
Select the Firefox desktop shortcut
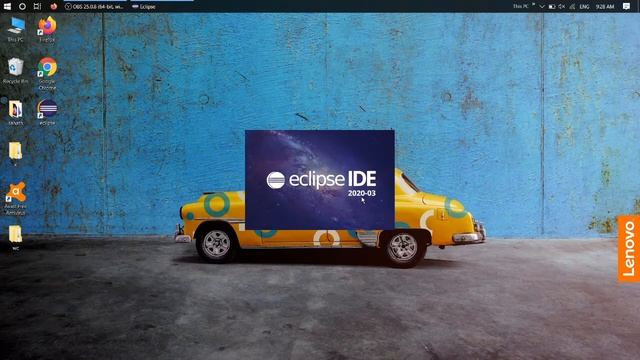[47, 29]
